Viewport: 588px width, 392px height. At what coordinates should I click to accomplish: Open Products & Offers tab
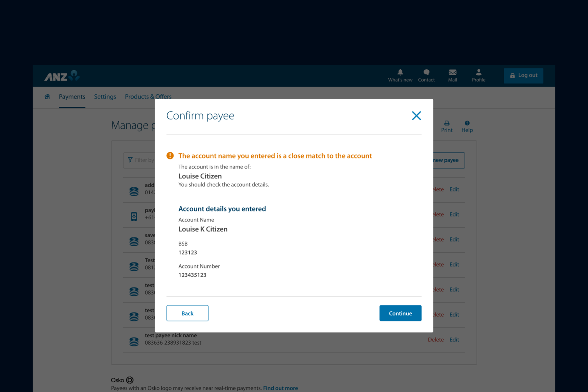[148, 97]
